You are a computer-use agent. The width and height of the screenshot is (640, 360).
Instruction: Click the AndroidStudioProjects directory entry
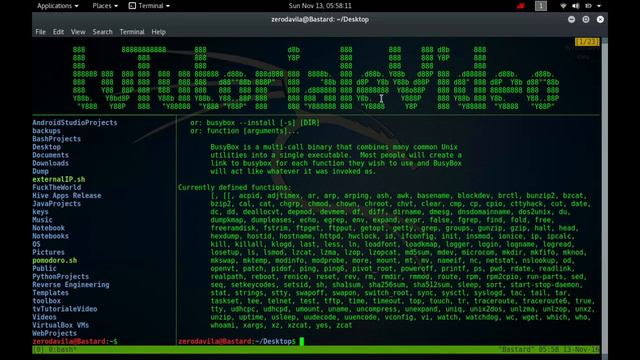click(75, 122)
